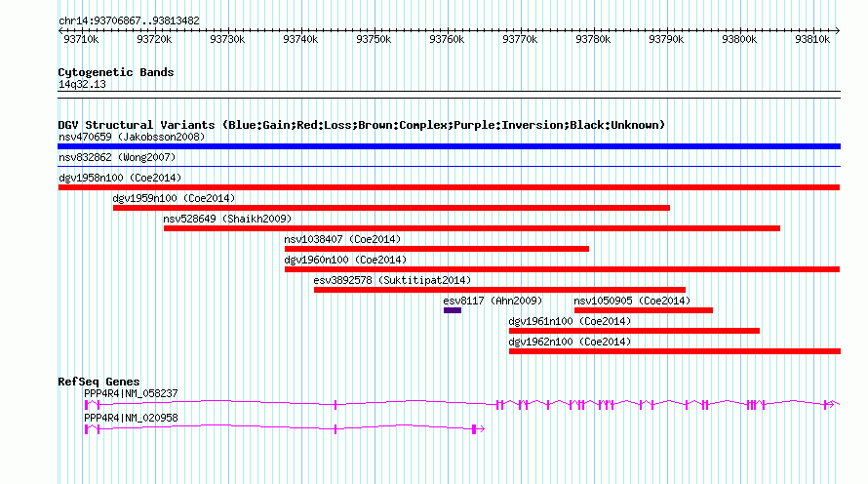Click the 93800k ruler tick label

click(739, 39)
